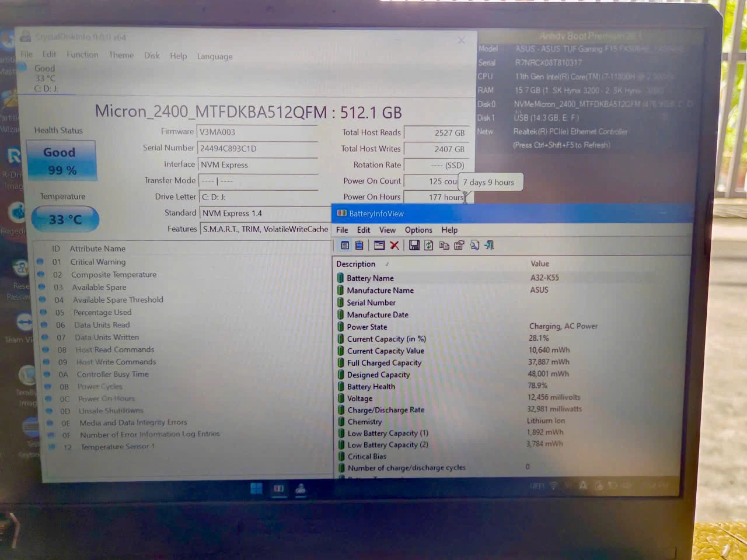Viewport: 747px width, 560px height.
Task: Select the Voltage row
Action: point(512,398)
